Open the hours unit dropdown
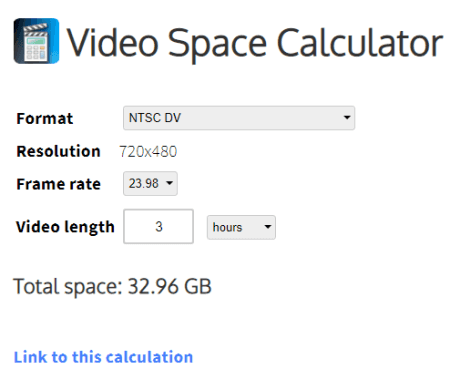Image resolution: width=450 pixels, height=369 pixels. (241, 227)
